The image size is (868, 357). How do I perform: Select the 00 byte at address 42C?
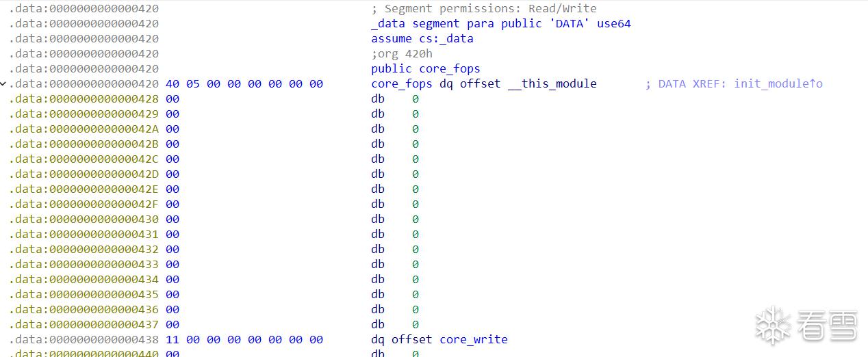point(173,159)
